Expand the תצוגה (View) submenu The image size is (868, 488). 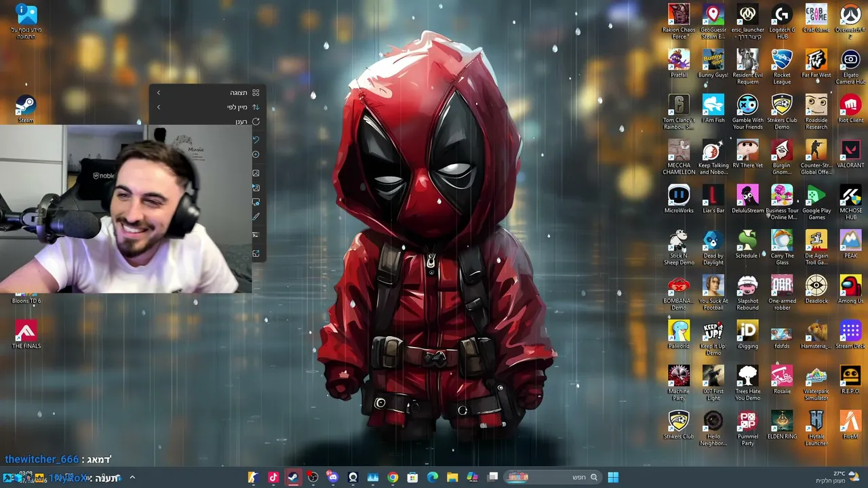click(x=207, y=93)
